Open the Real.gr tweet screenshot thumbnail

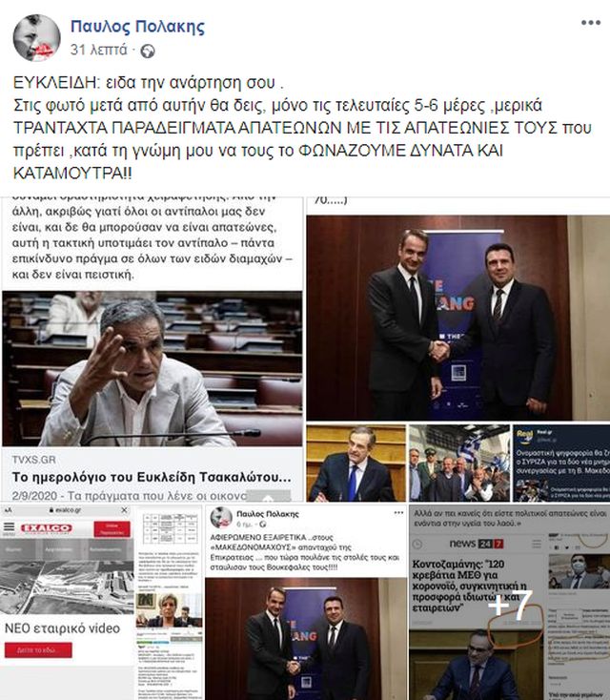coord(561,463)
